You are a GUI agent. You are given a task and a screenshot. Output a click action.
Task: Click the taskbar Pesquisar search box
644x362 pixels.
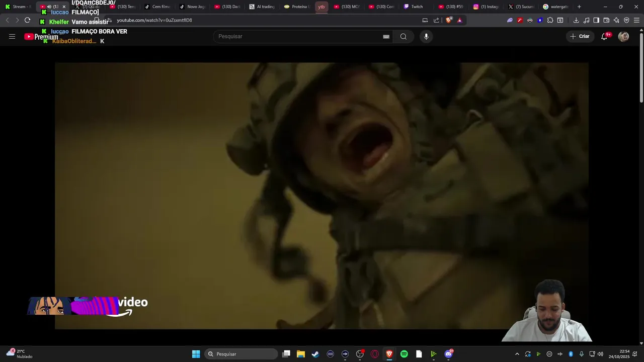pyautogui.click(x=242, y=354)
